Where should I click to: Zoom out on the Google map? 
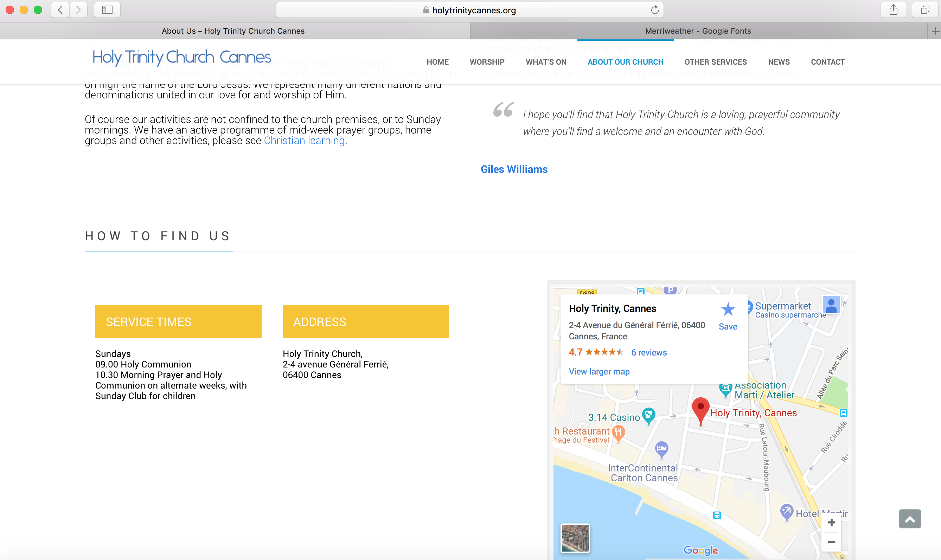(x=831, y=542)
